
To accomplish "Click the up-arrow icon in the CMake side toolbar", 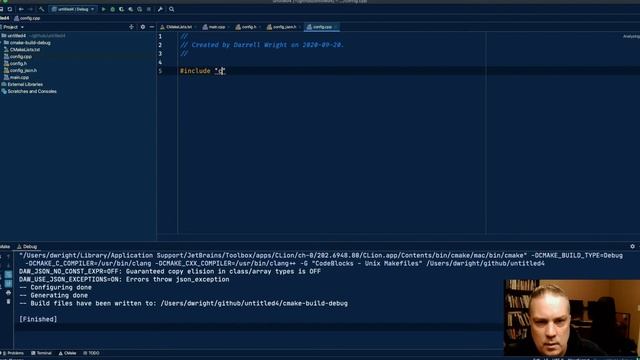I will point(8,257).
